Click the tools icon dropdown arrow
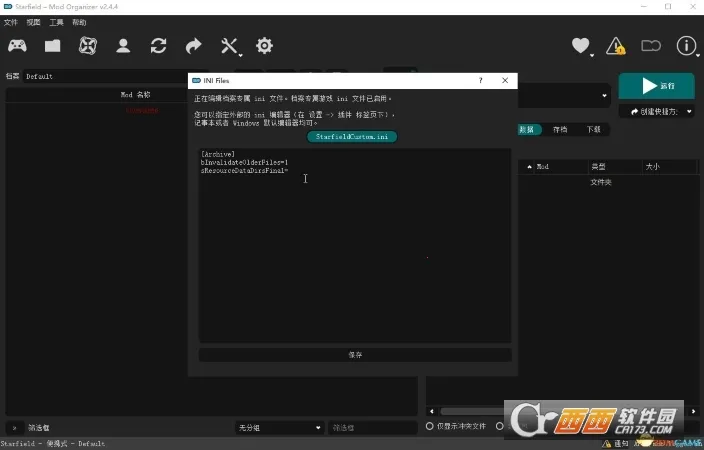Screen dimensions: 704x450 coord(241,55)
